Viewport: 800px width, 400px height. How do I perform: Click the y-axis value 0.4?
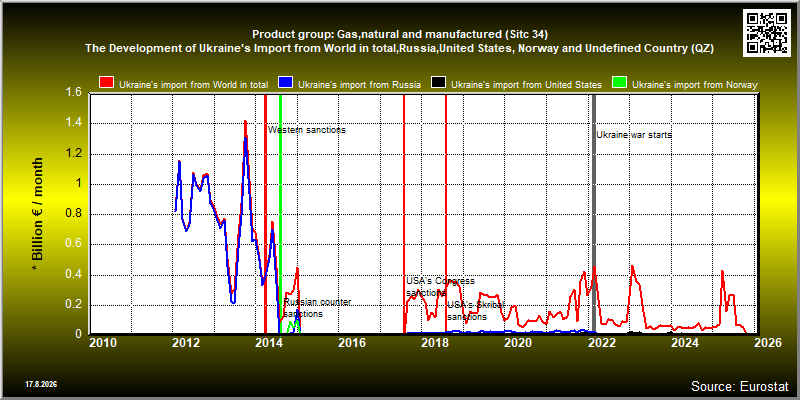pos(74,275)
